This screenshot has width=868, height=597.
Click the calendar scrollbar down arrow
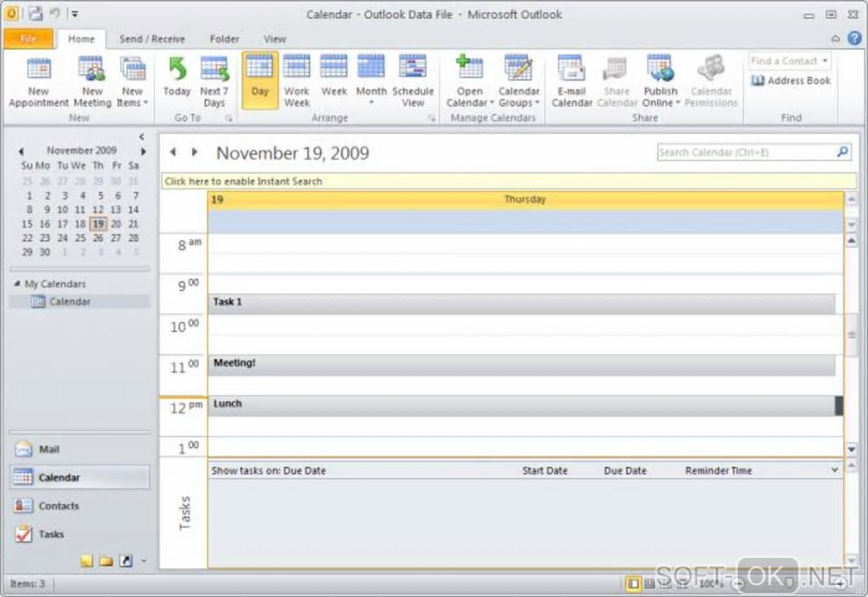852,449
